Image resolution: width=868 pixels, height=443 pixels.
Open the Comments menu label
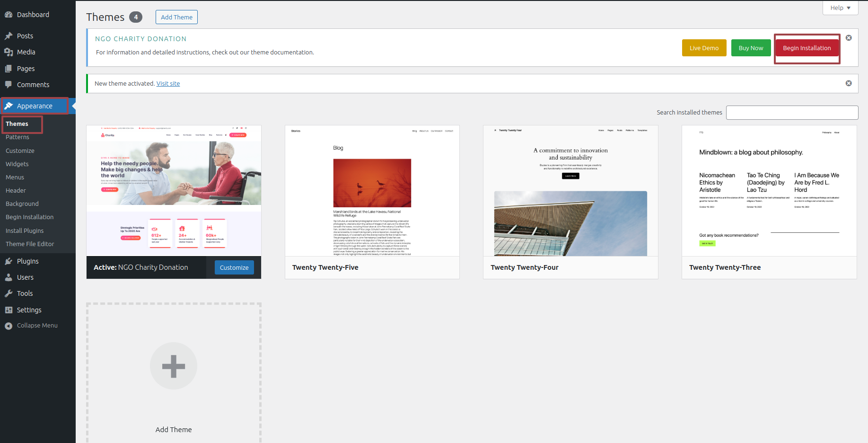click(33, 85)
